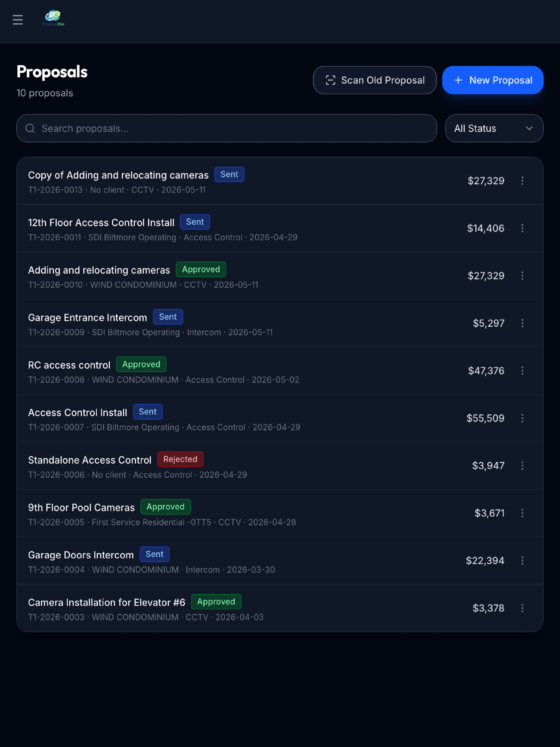The height and width of the screenshot is (747, 560).
Task: Click the Proposal2Go logo
Action: click(x=53, y=18)
